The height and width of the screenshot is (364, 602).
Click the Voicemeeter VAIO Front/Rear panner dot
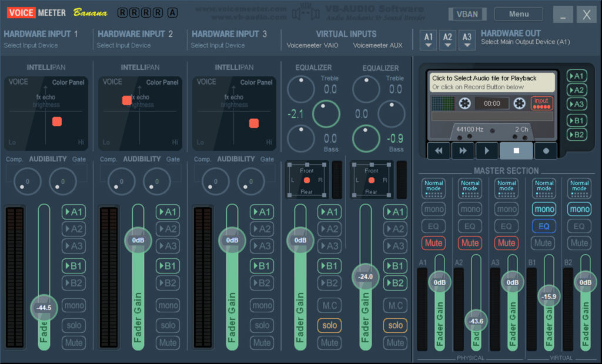point(306,180)
